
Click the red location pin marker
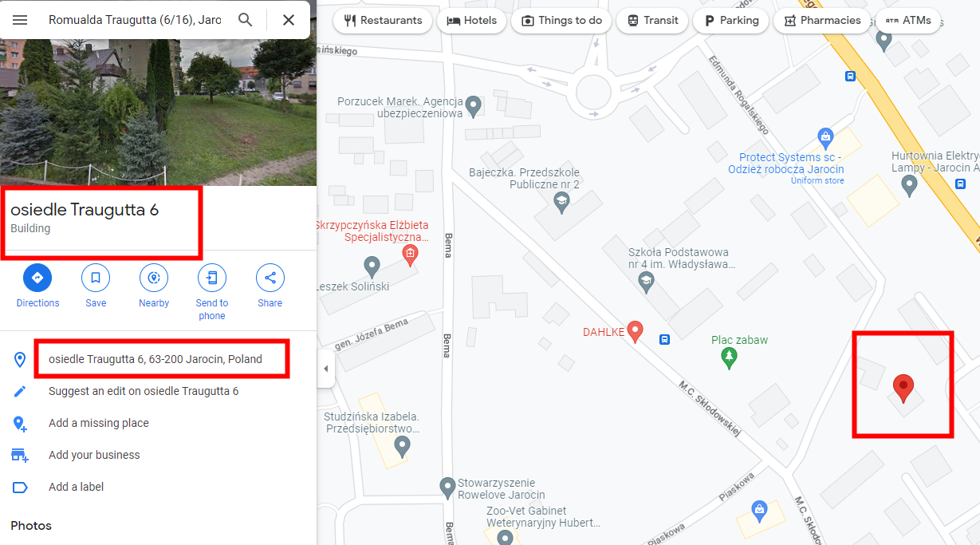tap(903, 388)
